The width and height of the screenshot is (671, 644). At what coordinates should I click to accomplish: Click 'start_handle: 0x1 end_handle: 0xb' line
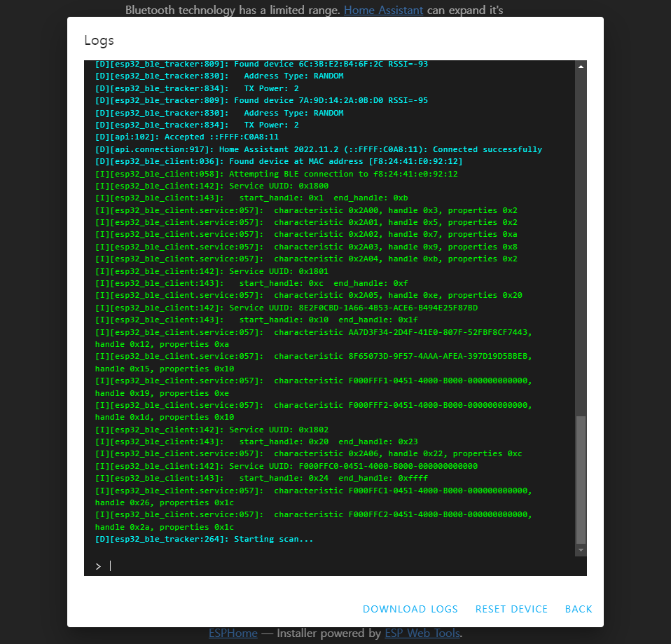tap(251, 198)
